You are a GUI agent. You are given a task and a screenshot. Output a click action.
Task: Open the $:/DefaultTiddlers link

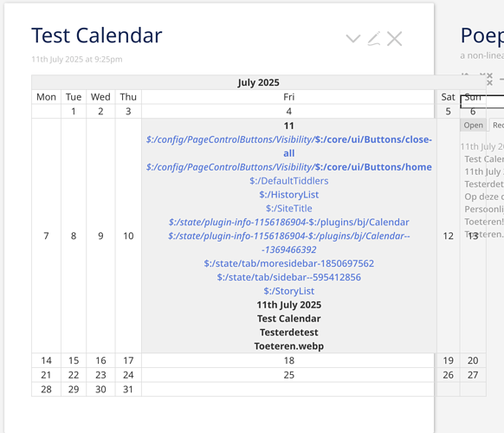288,181
